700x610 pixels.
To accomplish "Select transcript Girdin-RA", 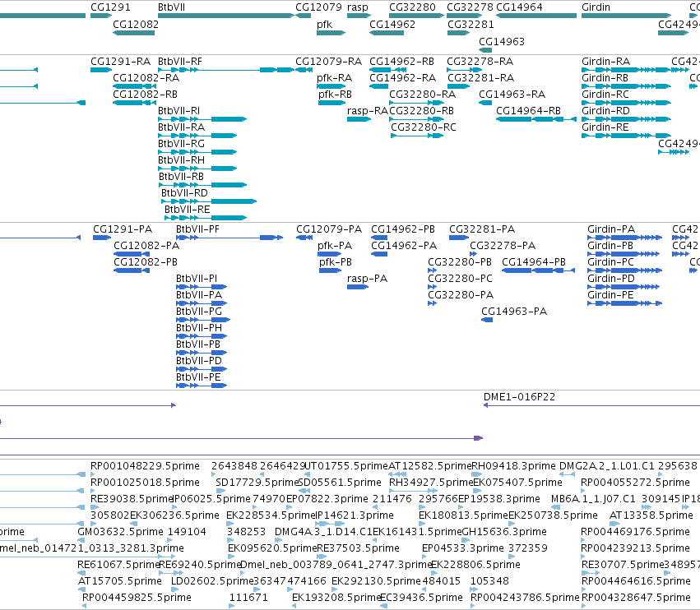I will tap(605, 61).
